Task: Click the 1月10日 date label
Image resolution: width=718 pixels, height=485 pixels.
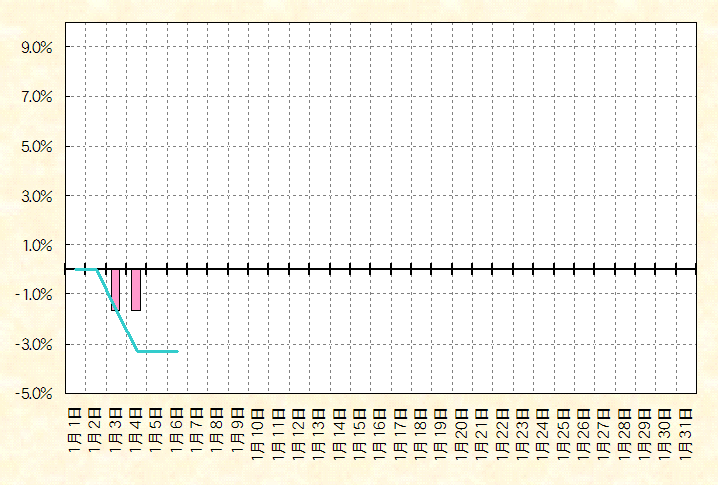Action: (x=258, y=428)
